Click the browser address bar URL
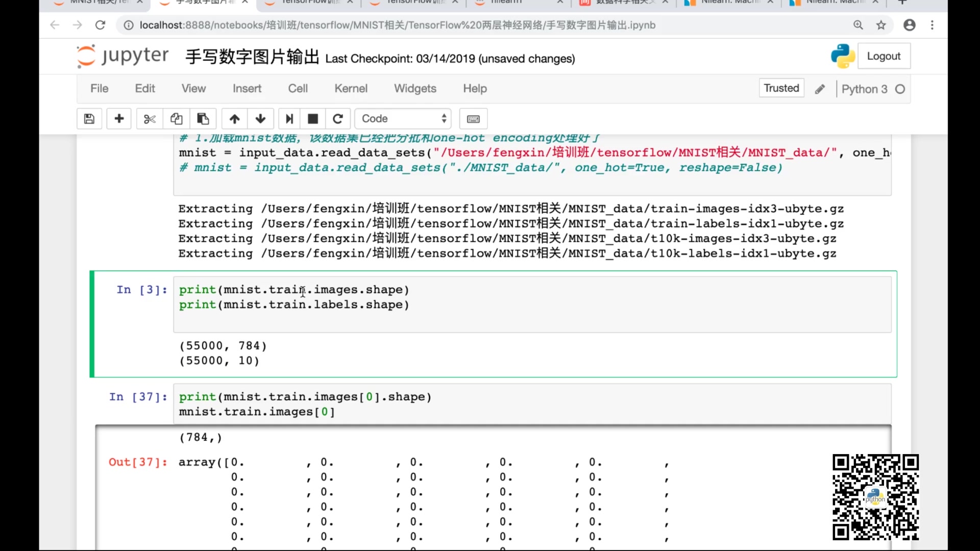980x551 pixels. [x=397, y=25]
